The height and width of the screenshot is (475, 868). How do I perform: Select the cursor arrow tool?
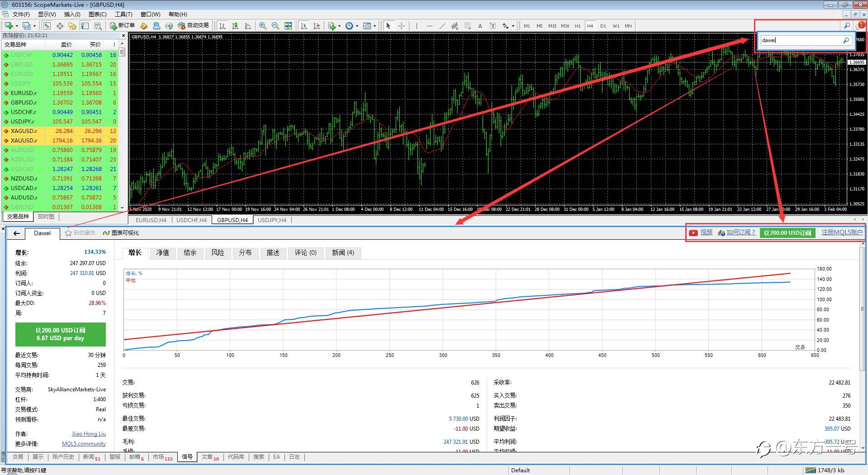[388, 26]
